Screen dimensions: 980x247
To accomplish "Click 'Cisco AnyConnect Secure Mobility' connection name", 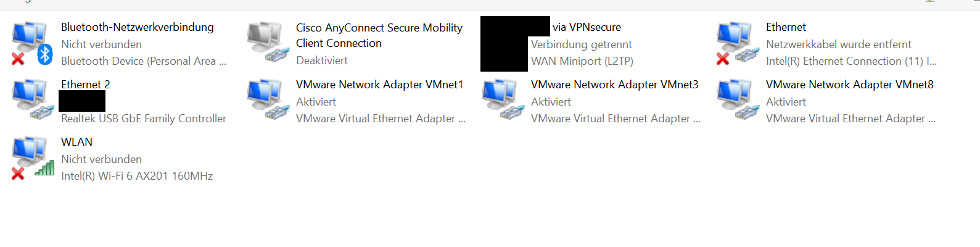I will coord(379,28).
